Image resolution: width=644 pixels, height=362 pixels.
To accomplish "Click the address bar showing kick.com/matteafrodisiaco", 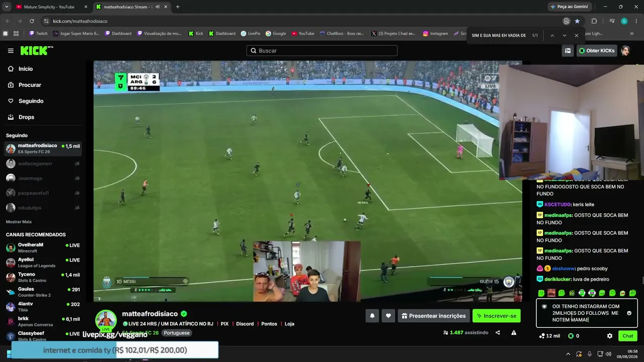I will coord(302,21).
